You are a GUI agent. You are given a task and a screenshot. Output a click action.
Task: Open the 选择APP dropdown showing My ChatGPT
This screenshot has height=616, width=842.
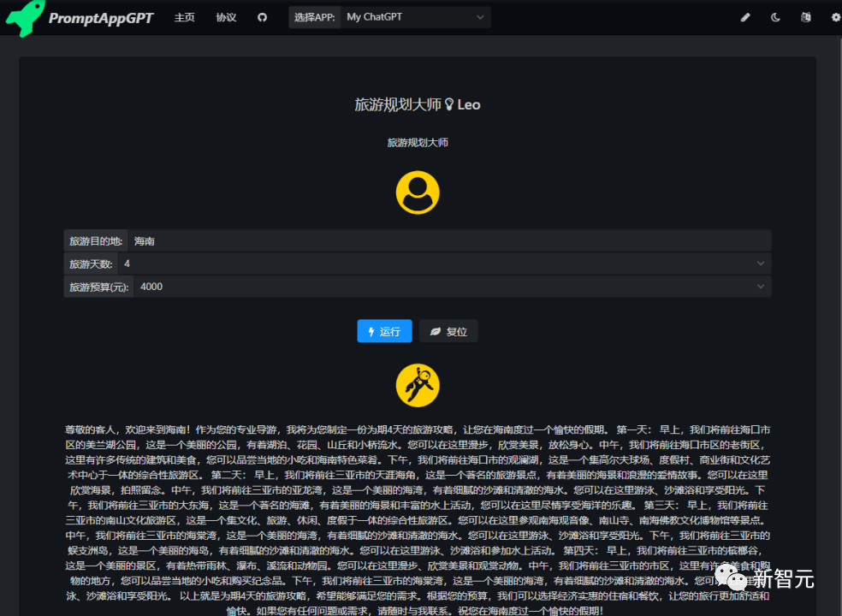pyautogui.click(x=415, y=16)
